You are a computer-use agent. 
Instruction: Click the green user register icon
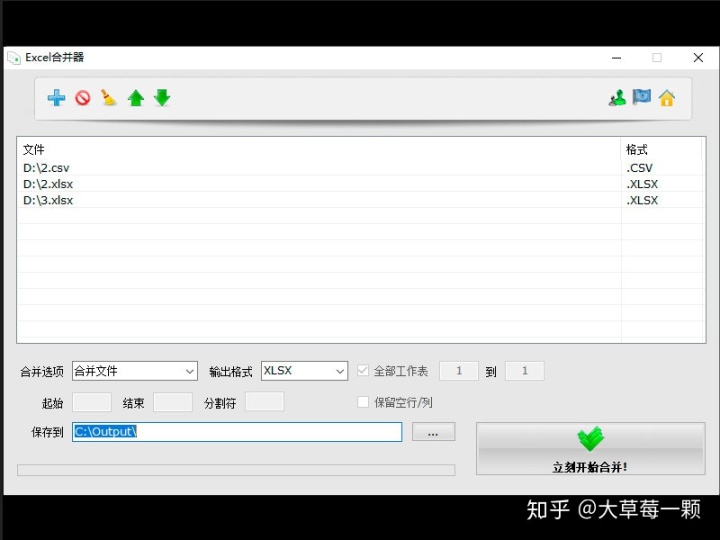[x=617, y=97]
